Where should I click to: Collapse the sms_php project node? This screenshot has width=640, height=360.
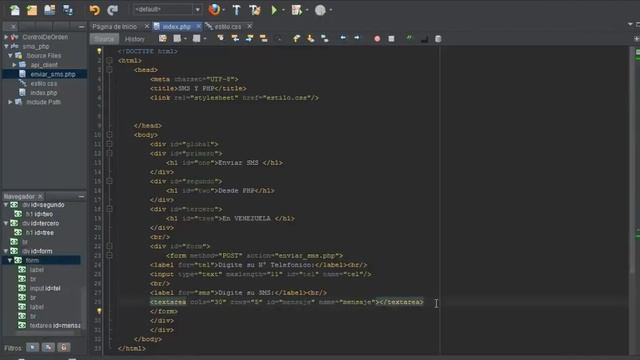[x=6, y=47]
